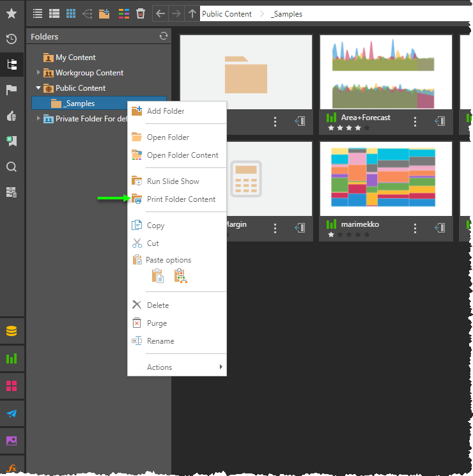Select My Content folder in tree

(x=75, y=58)
